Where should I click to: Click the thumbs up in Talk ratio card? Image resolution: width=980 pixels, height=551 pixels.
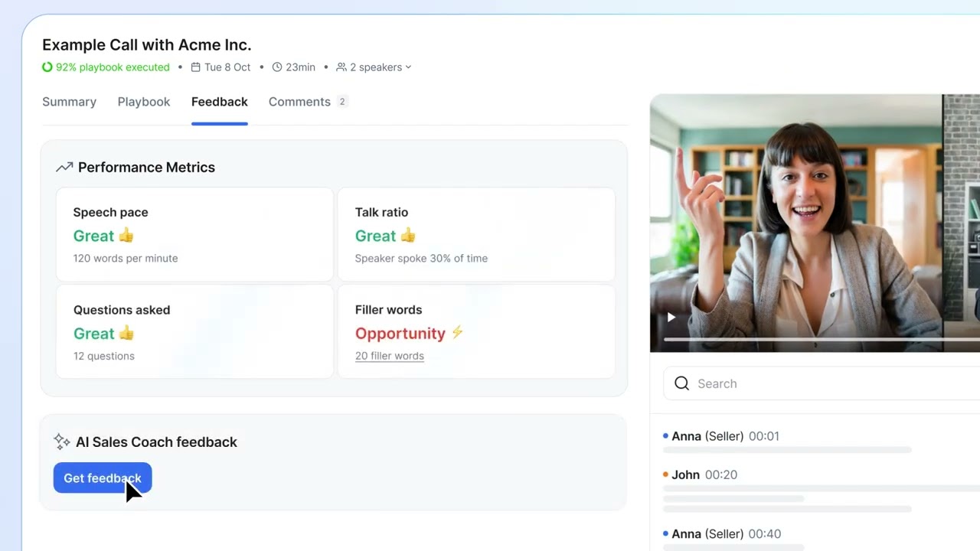[408, 236]
